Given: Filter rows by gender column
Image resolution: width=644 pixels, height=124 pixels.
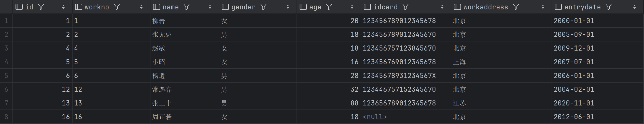Looking at the screenshot, I should (263, 7).
